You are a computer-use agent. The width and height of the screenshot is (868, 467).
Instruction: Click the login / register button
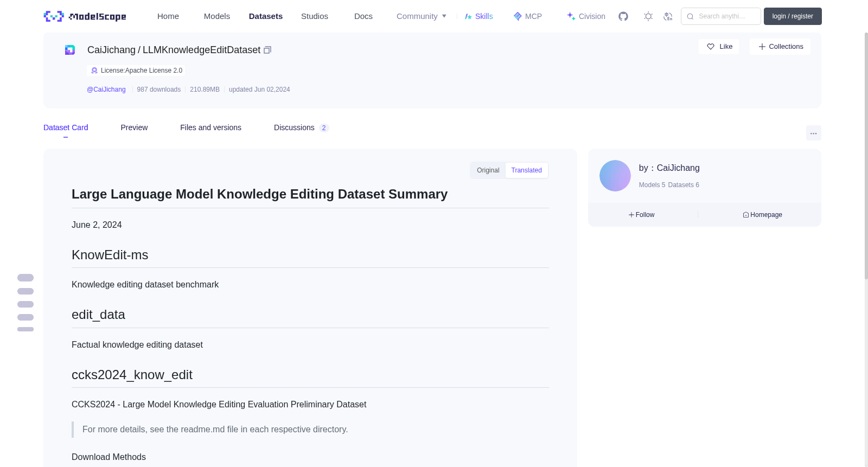click(x=793, y=16)
